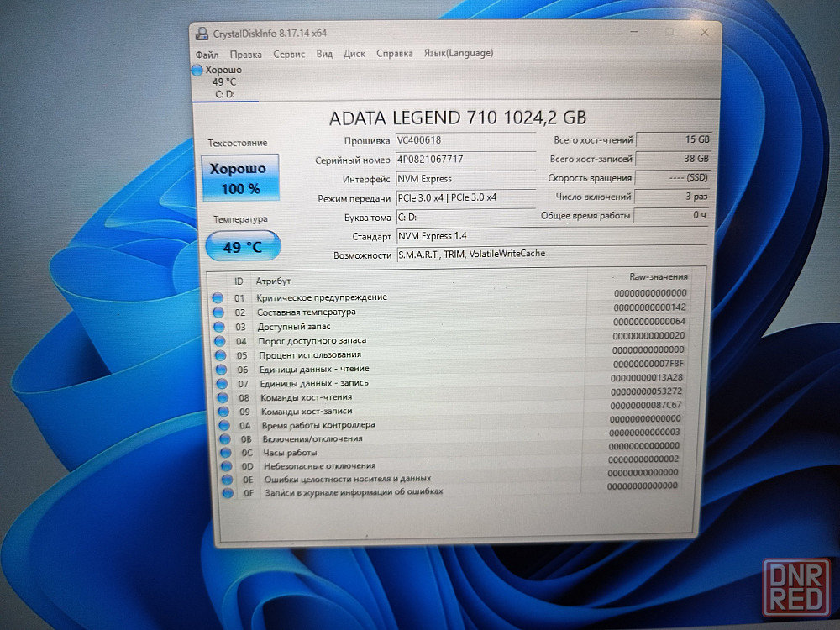This screenshot has width=840, height=630.
Task: Click the status dot for Команды хост-записи
Action: pyautogui.click(x=223, y=412)
